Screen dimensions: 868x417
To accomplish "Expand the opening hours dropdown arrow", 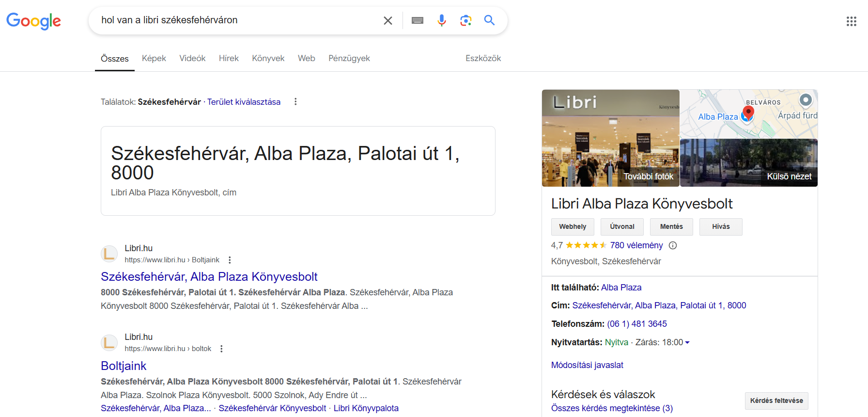I will coord(687,342).
